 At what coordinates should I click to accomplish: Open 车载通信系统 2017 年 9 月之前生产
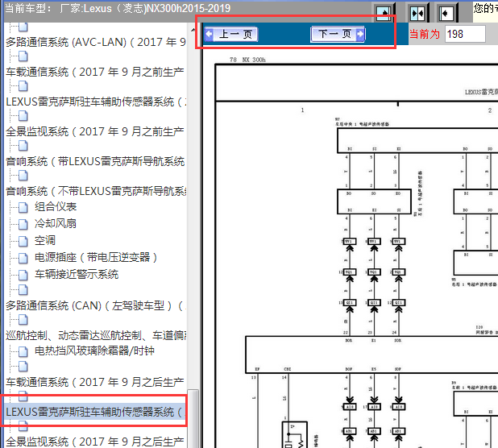coord(95,72)
